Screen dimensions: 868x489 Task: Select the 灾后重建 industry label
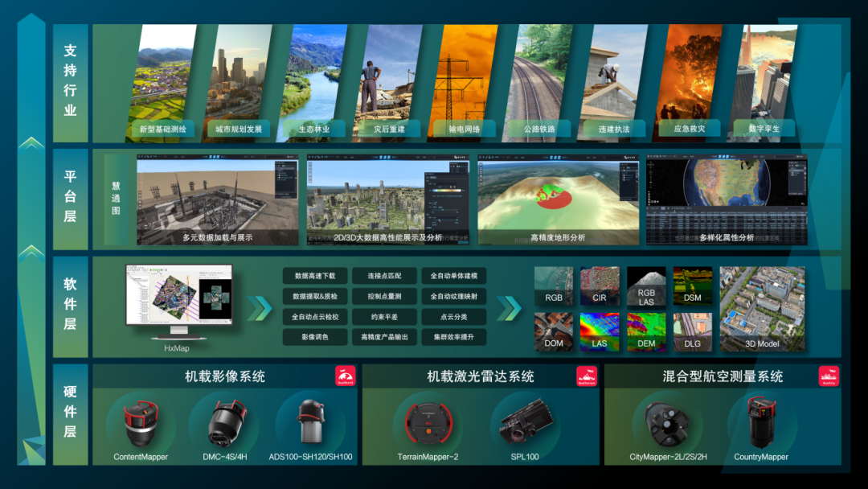[389, 129]
